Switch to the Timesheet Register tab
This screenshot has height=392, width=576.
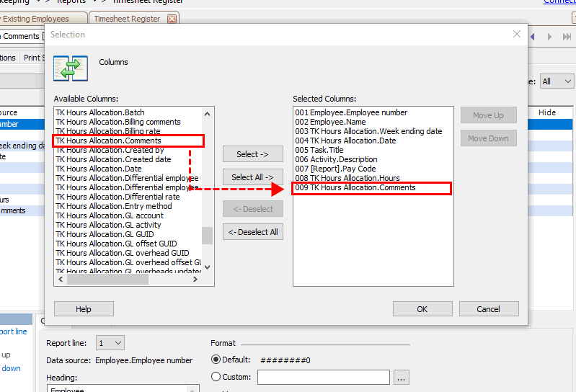tap(127, 19)
